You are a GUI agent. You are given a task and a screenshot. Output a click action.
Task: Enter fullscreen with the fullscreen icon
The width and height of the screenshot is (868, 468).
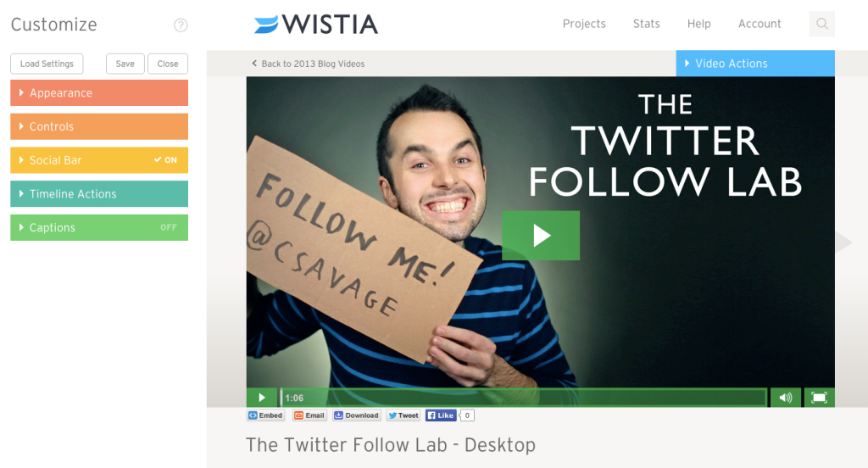click(820, 397)
